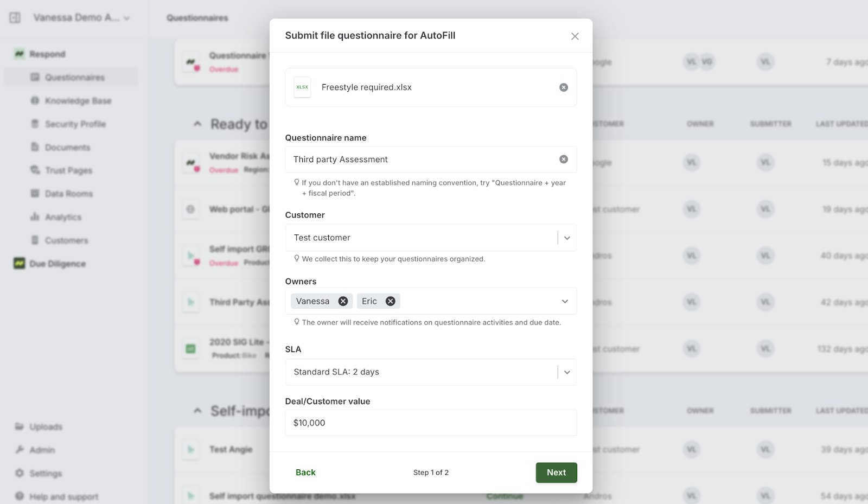Image resolution: width=868 pixels, height=504 pixels.
Task: Open Settings gear in sidebar
Action: [20, 473]
